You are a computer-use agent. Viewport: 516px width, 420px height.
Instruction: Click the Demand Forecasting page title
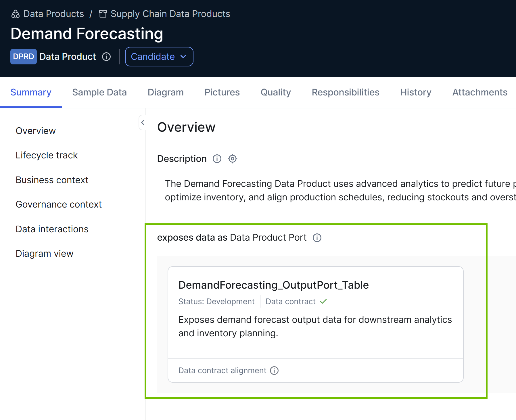(x=87, y=34)
